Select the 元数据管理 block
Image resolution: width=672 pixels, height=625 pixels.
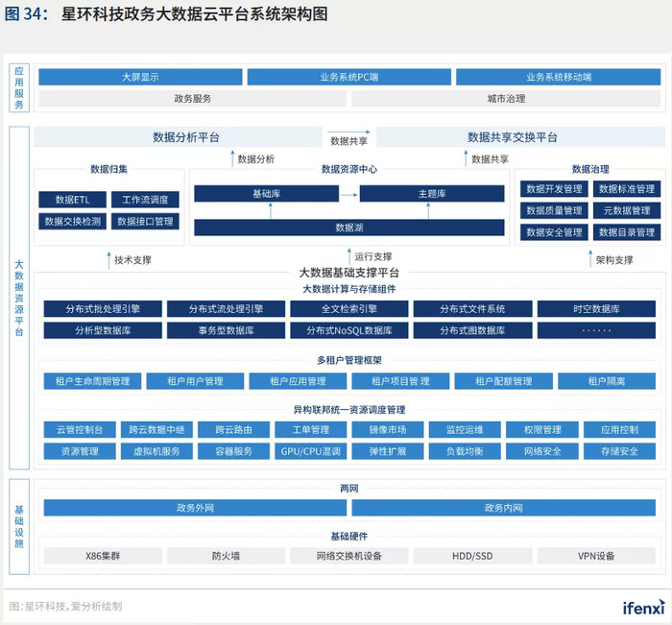coord(627,210)
